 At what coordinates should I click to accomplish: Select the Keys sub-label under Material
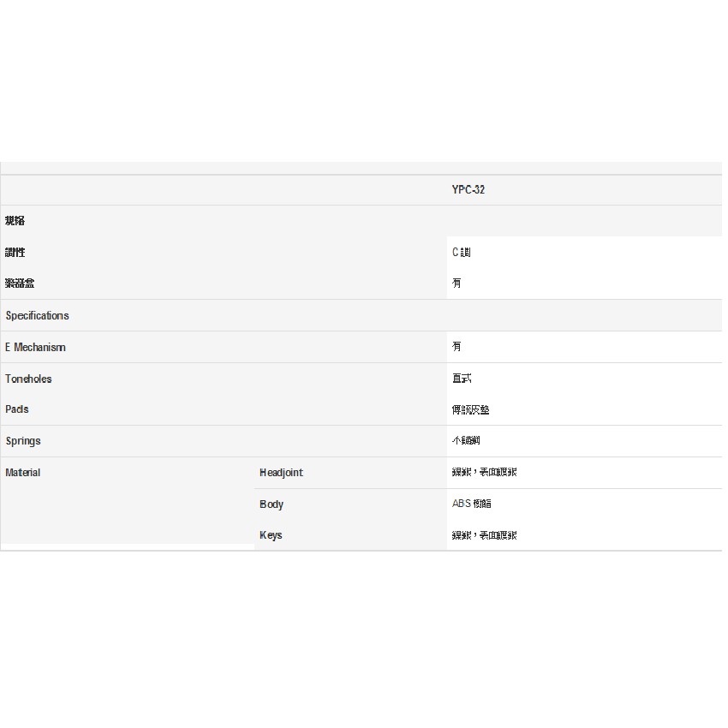pos(271,535)
